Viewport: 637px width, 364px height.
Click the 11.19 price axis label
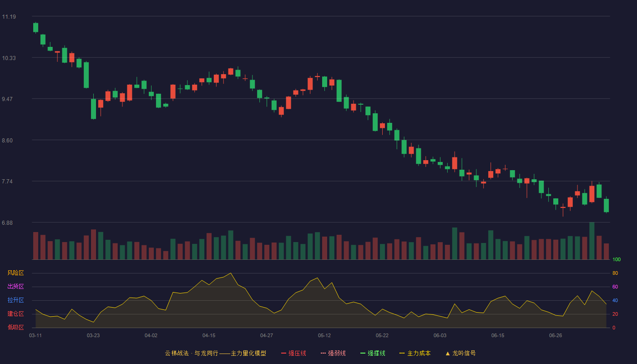[x=9, y=17]
